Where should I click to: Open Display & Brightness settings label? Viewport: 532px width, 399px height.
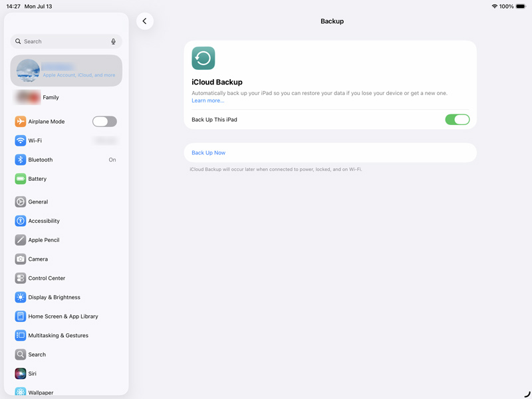pyautogui.click(x=55, y=297)
